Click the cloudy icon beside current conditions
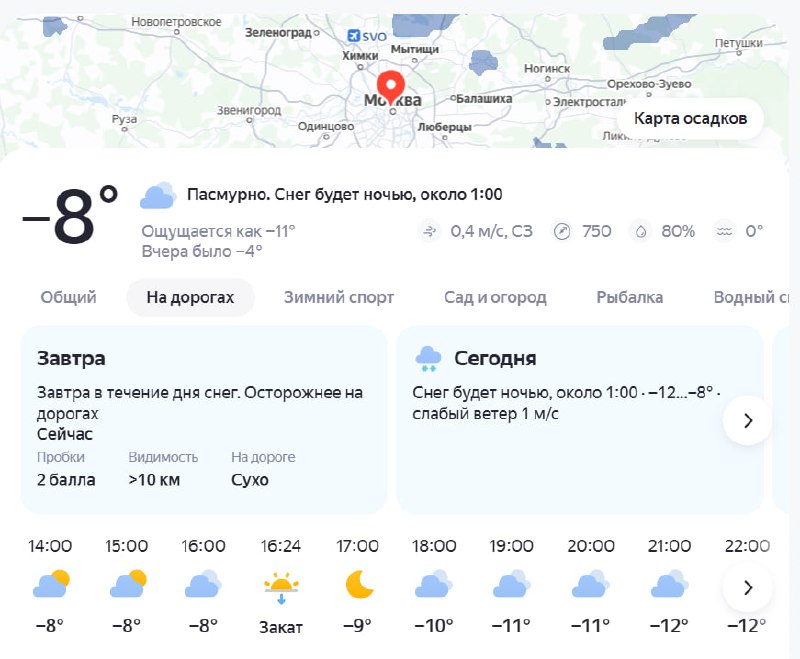Screen dimensions: 800x659 click(158, 196)
